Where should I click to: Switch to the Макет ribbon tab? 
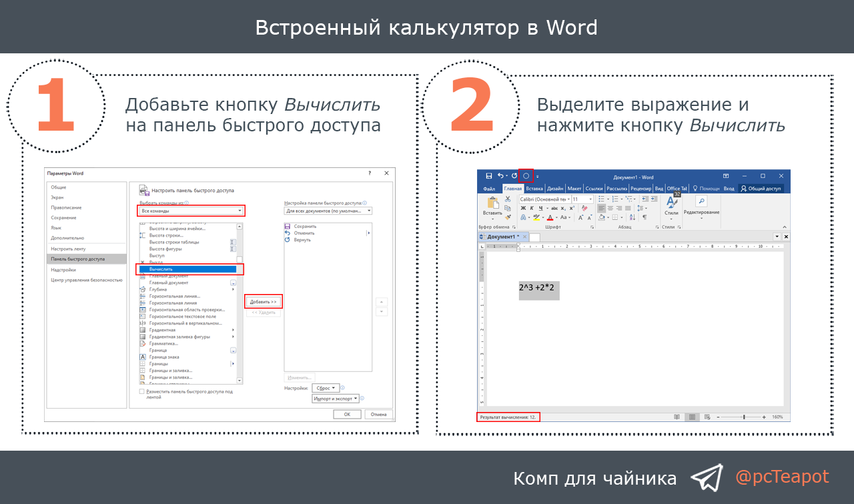(x=574, y=189)
